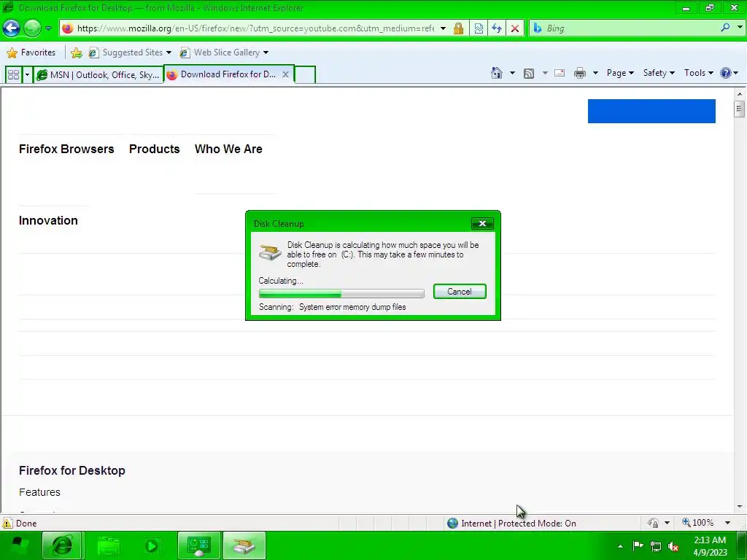747x560 pixels.
Task: Click the network tray icon
Action: tap(656, 546)
